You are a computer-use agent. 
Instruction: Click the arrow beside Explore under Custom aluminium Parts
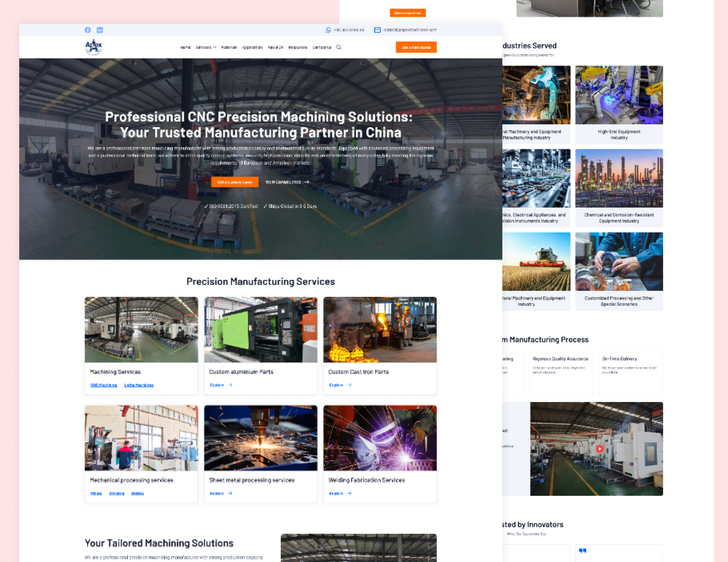point(230,385)
